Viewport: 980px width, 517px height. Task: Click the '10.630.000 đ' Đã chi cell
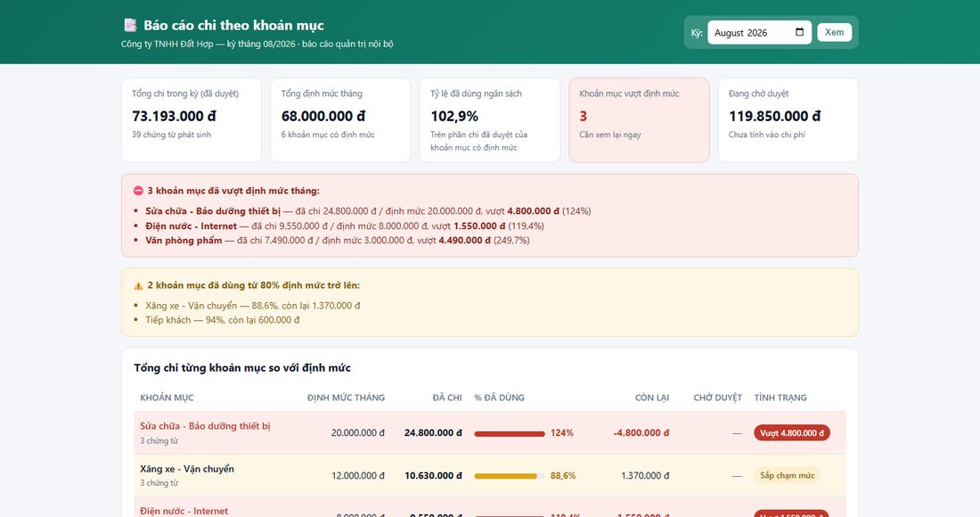433,476
